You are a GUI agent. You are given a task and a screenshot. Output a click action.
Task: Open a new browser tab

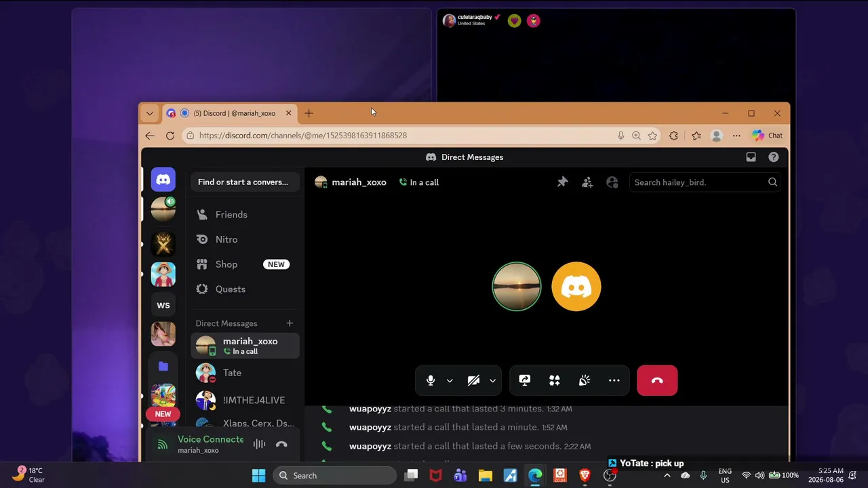tap(309, 113)
